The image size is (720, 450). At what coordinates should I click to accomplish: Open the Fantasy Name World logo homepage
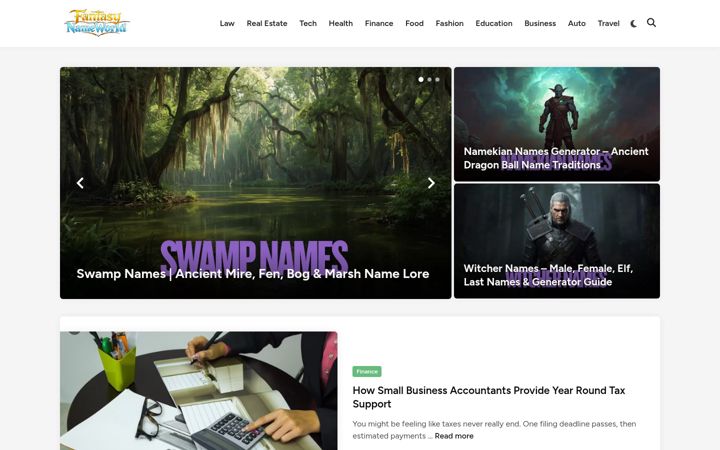point(97,22)
